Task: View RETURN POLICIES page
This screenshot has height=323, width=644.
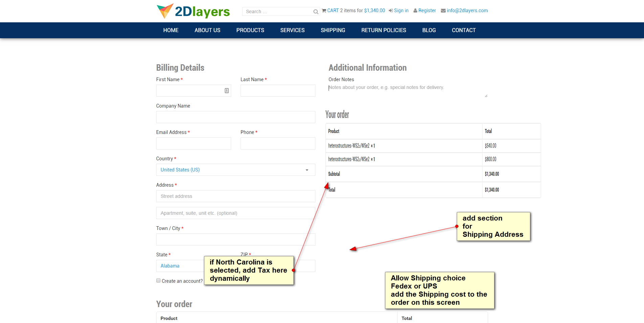Action: pos(384,30)
